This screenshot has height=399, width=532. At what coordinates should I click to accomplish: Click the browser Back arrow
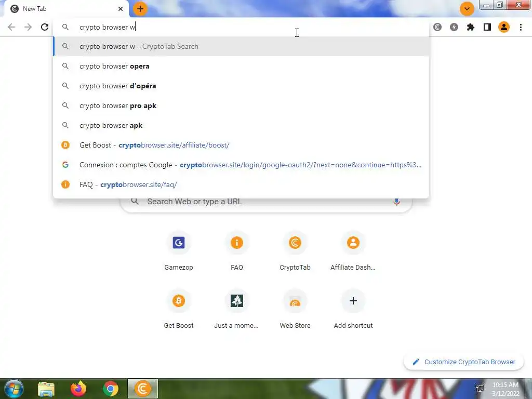(x=11, y=27)
